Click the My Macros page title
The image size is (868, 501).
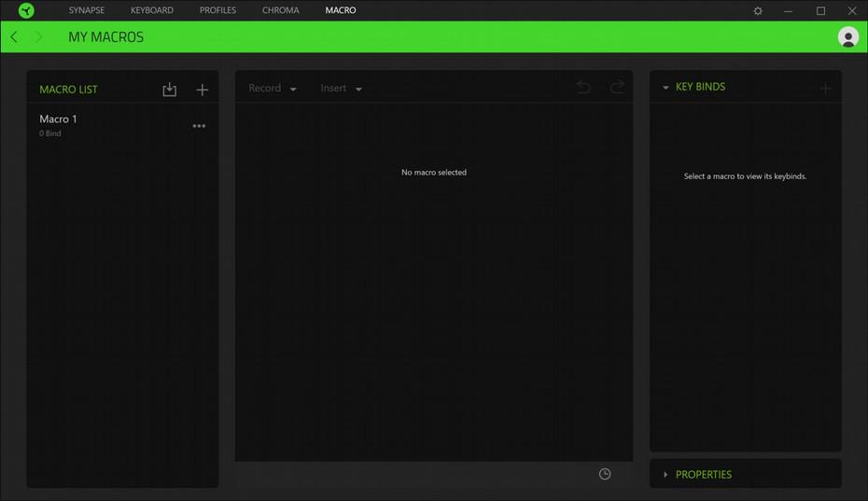tap(105, 37)
